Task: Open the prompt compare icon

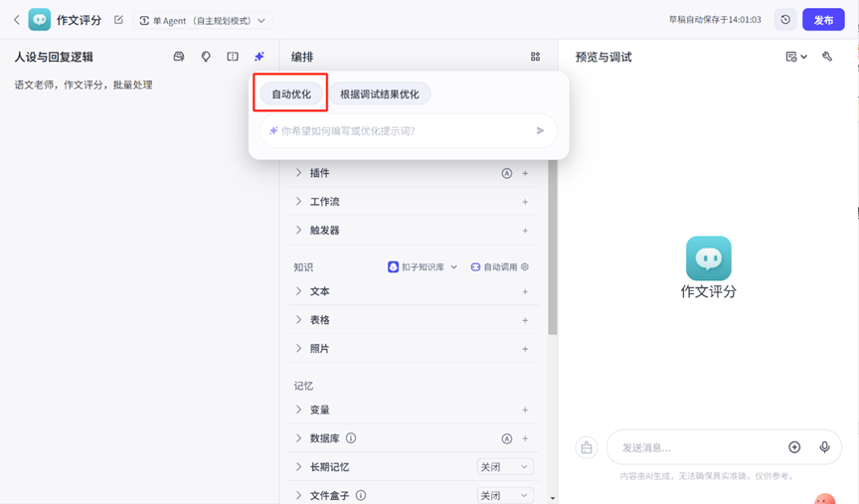Action: click(233, 57)
